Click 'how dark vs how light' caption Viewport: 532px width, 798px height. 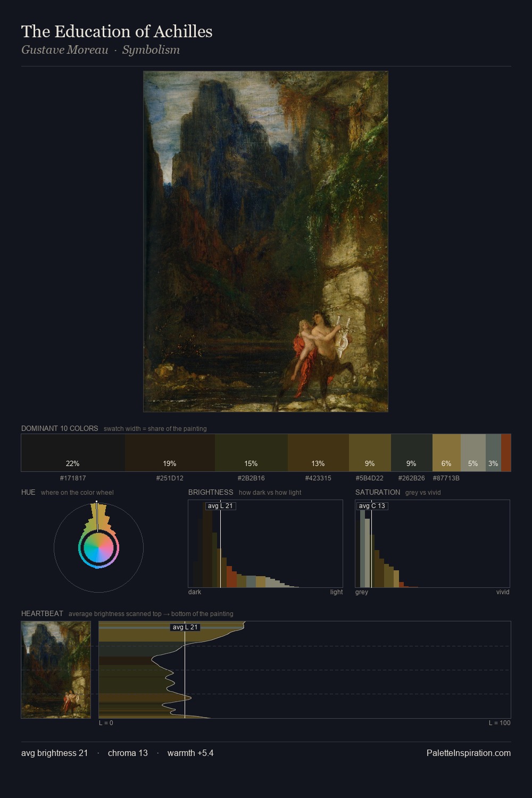pyautogui.click(x=270, y=493)
